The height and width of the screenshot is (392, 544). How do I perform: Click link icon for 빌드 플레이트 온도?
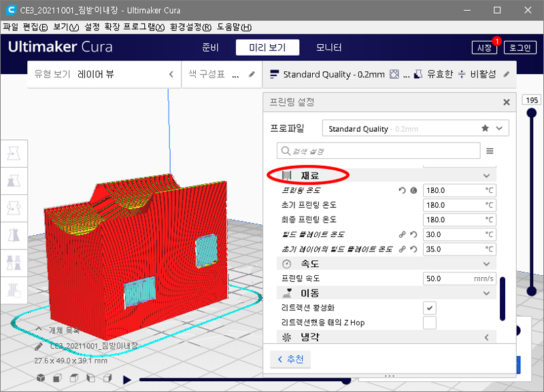click(x=402, y=234)
